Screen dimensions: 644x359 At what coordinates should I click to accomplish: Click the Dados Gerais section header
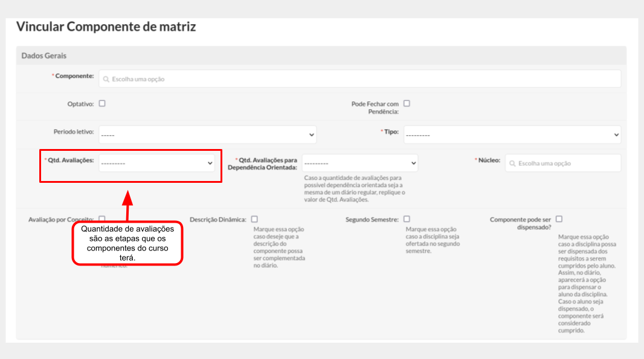44,56
